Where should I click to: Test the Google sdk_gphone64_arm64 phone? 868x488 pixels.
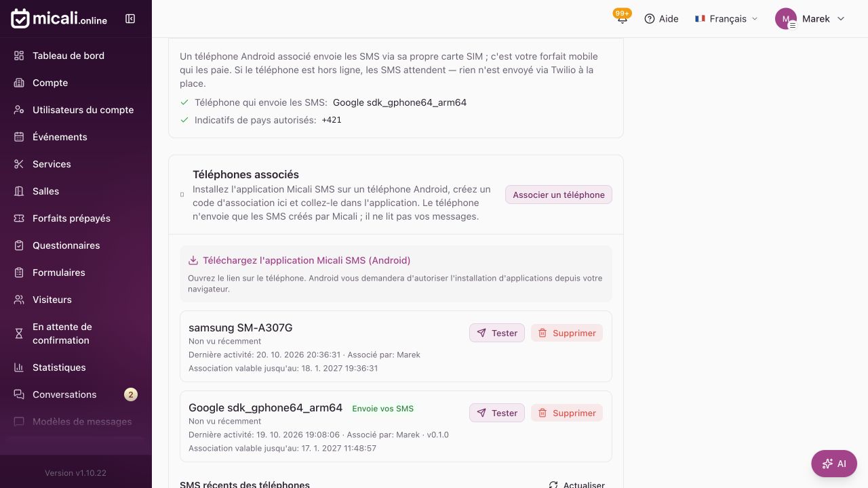[x=497, y=413]
